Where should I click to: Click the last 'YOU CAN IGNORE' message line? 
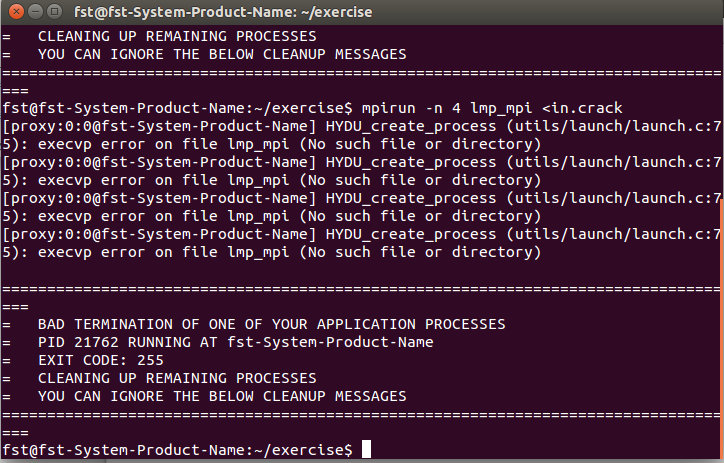[221, 396]
